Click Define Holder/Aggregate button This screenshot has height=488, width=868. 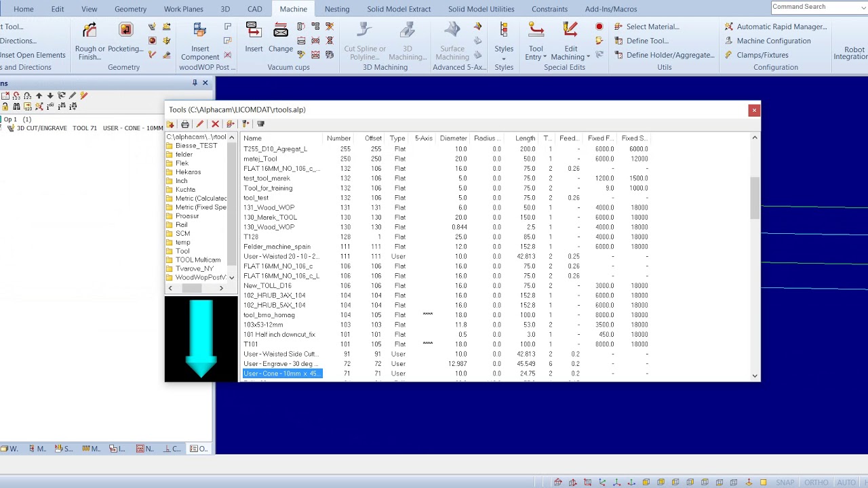click(x=665, y=55)
